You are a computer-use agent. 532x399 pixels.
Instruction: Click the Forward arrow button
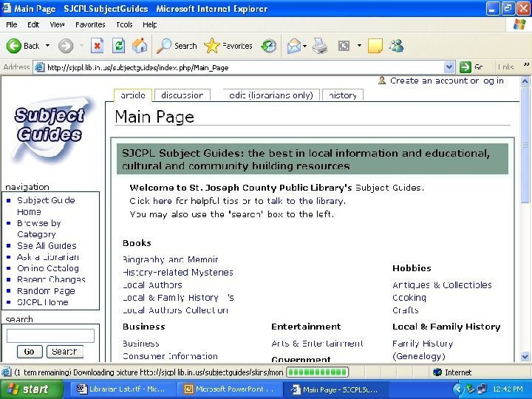(66, 46)
